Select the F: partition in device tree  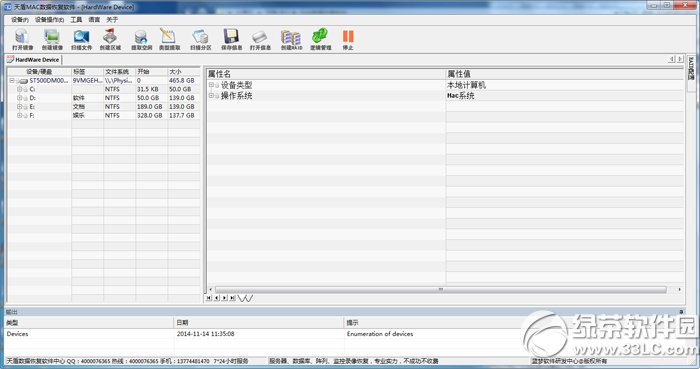(x=32, y=115)
